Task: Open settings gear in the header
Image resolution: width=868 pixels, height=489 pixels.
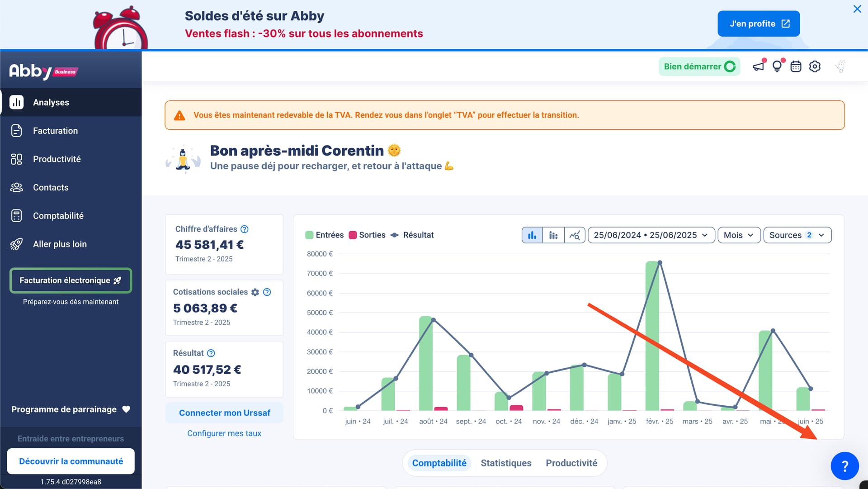Action: click(815, 66)
